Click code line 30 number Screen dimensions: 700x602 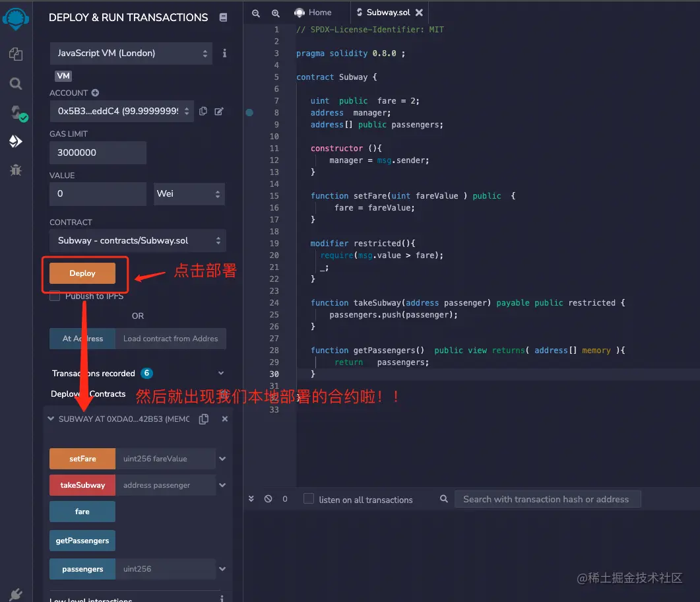pyautogui.click(x=274, y=374)
